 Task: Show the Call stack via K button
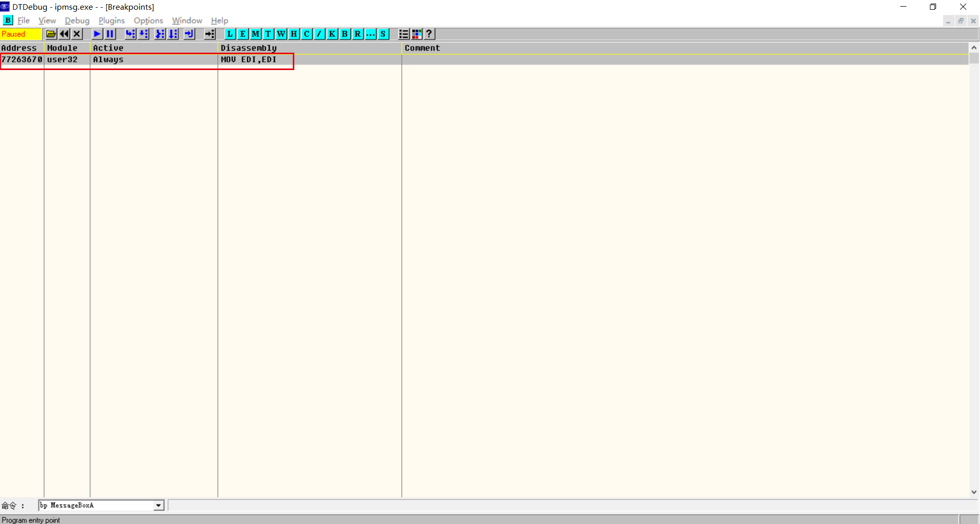[x=332, y=34]
